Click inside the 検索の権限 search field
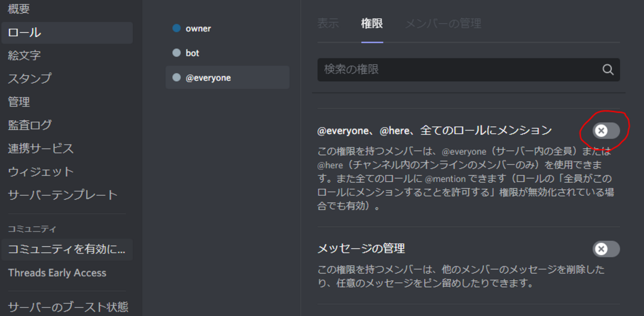Screen dimensions: 644x316 click(x=446, y=70)
